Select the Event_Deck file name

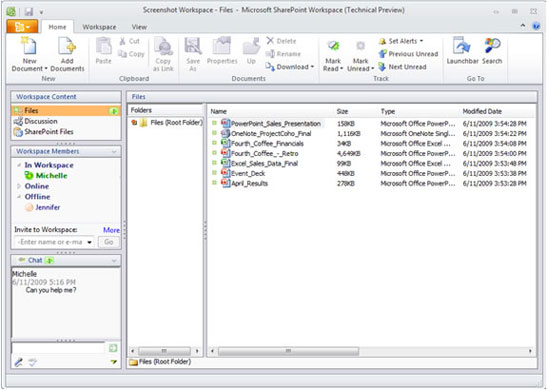tap(248, 173)
